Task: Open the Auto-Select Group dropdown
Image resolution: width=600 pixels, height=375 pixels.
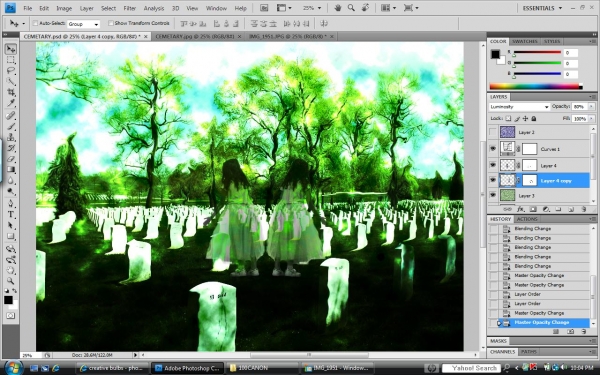Action: click(83, 24)
